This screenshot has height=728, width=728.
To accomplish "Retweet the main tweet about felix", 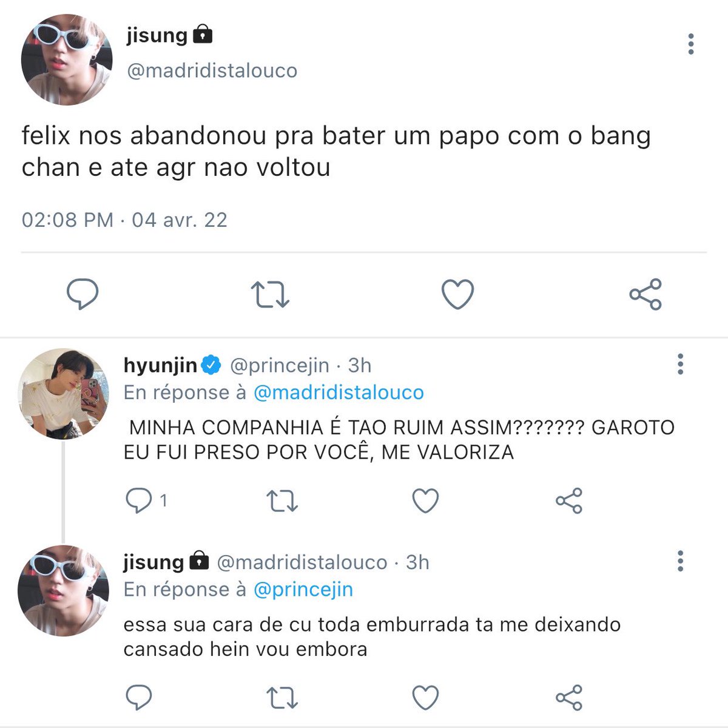I will 270,294.
